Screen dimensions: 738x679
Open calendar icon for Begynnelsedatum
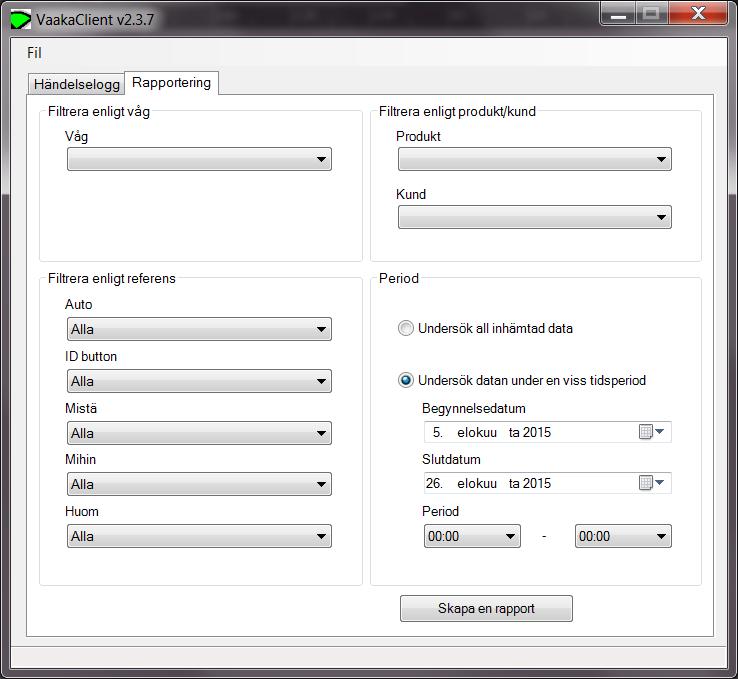[651, 432]
